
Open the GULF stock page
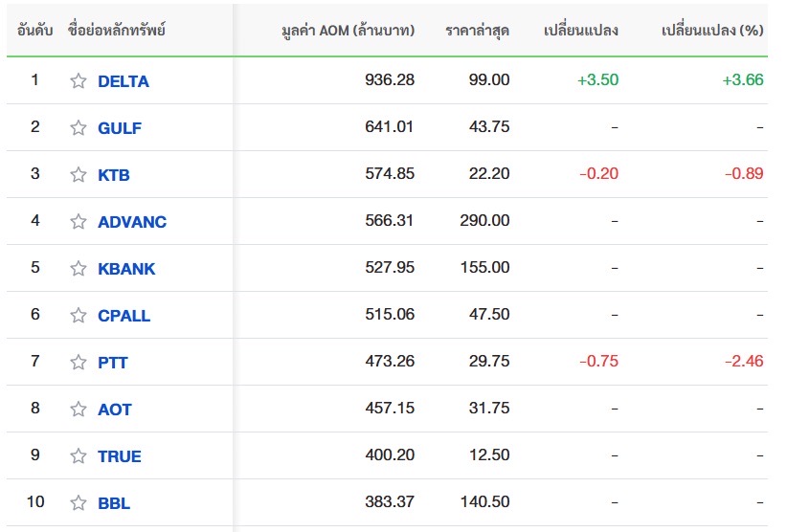[120, 128]
